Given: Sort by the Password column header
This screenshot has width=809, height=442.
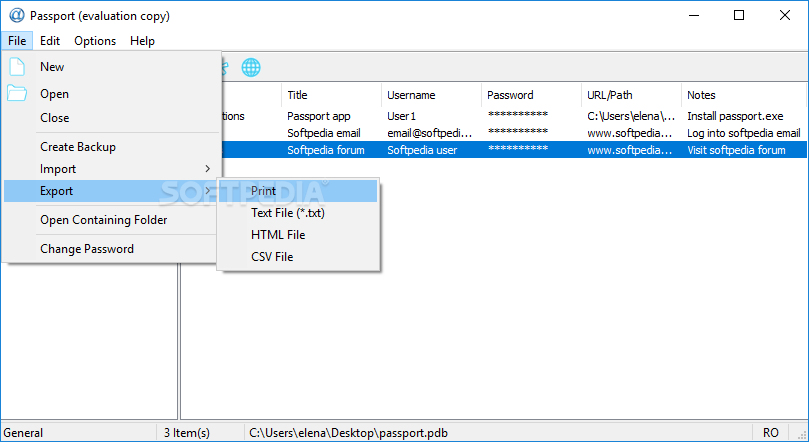Looking at the screenshot, I should [531, 95].
